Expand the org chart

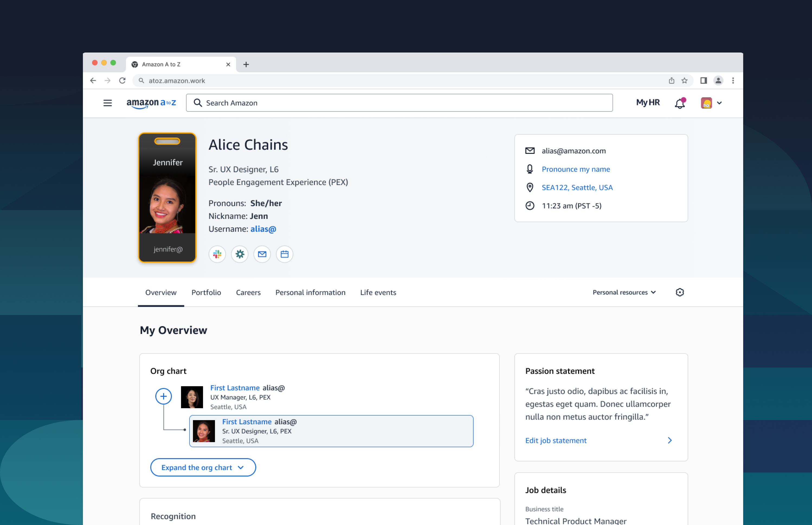[x=203, y=467]
